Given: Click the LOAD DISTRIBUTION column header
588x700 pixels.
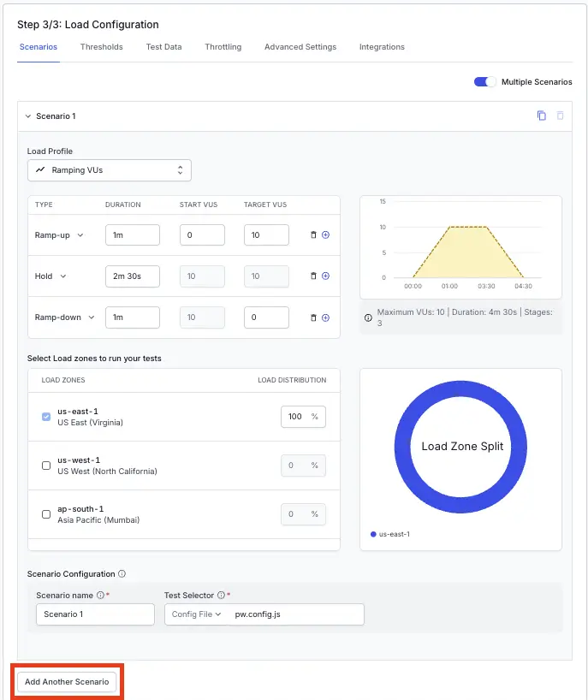Looking at the screenshot, I should pos(292,380).
